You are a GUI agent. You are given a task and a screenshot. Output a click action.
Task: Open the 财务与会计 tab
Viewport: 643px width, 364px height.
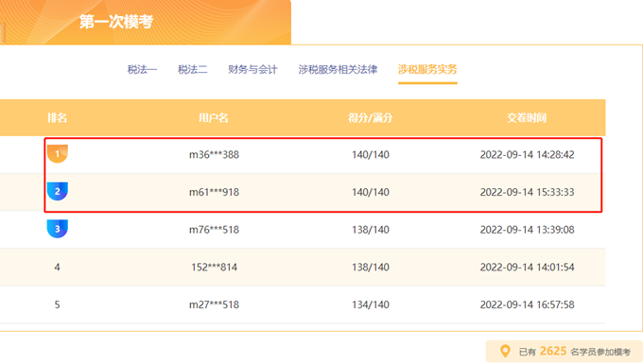click(252, 69)
